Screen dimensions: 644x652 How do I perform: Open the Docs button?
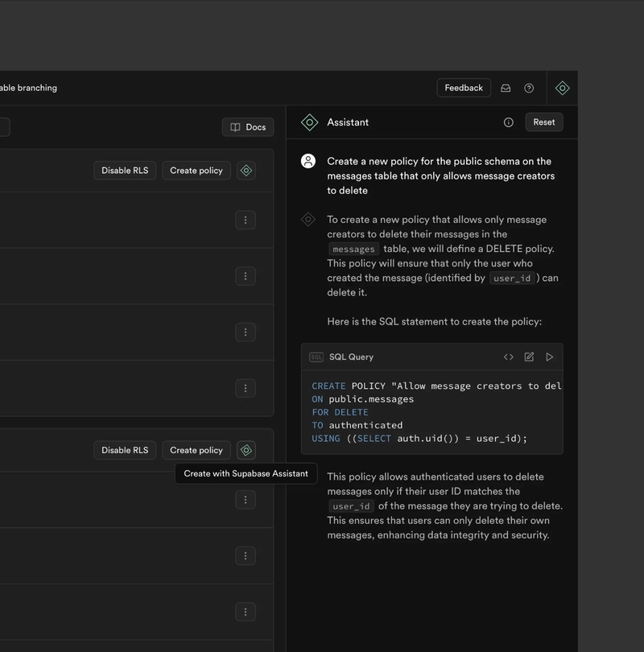pos(248,127)
